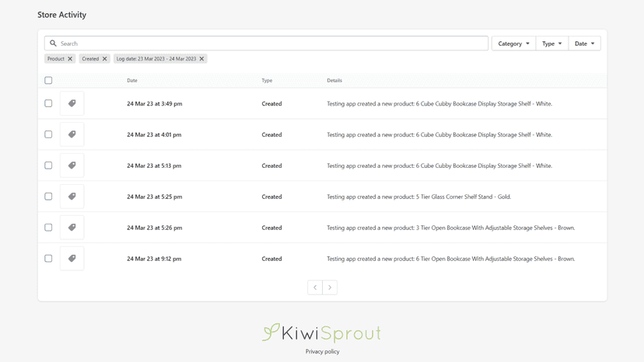Click the Store Activity page heading
644x362 pixels.
[x=62, y=15]
